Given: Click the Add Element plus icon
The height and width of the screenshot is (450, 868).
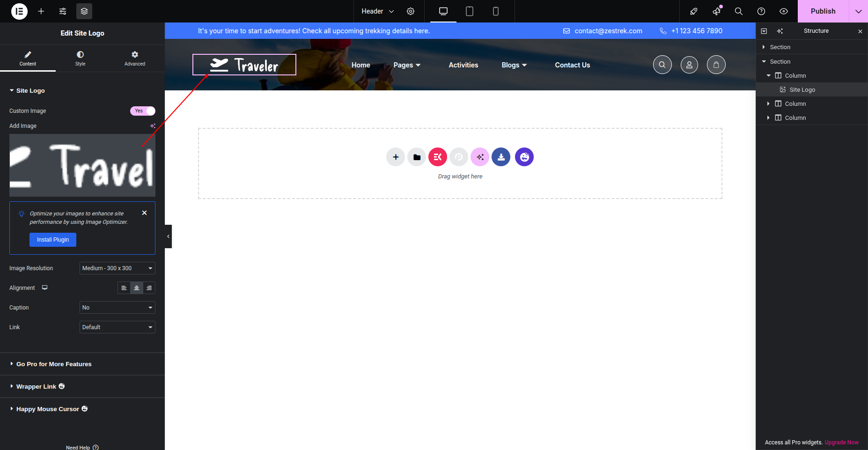Looking at the screenshot, I should pyautogui.click(x=41, y=11).
